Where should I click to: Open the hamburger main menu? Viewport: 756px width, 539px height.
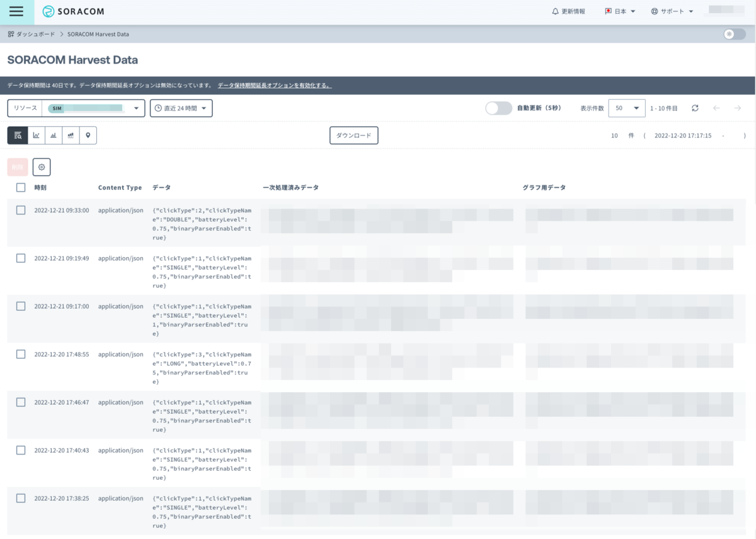17,11
